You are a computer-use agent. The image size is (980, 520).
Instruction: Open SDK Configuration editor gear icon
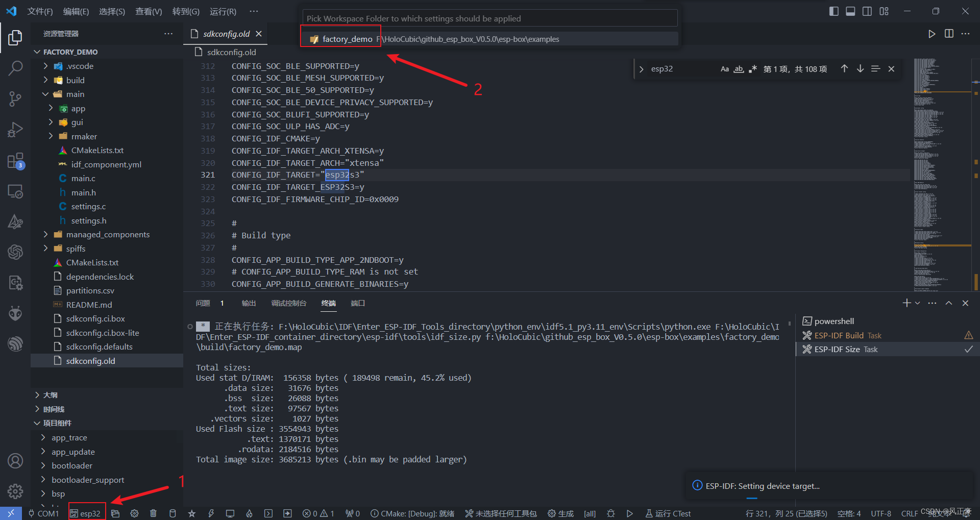tap(134, 513)
